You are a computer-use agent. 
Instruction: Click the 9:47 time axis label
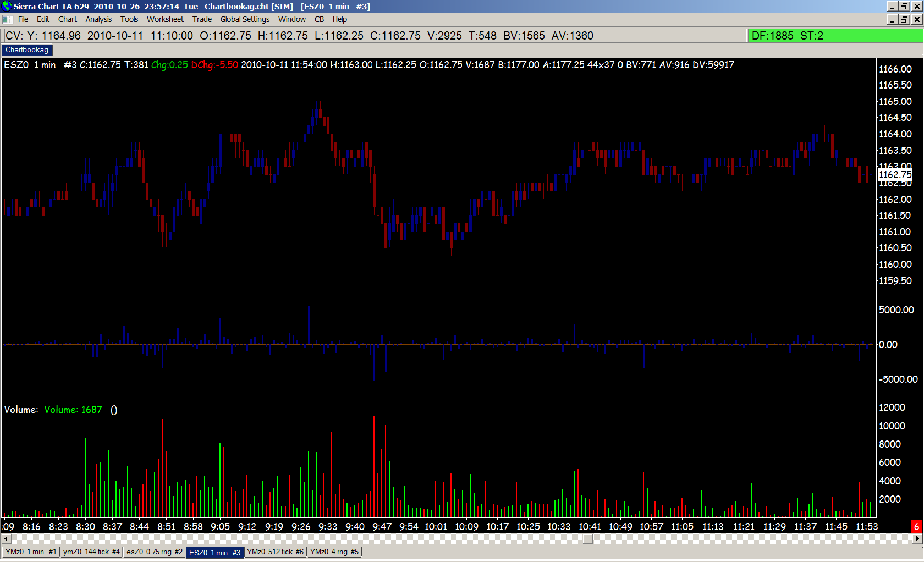point(382,527)
